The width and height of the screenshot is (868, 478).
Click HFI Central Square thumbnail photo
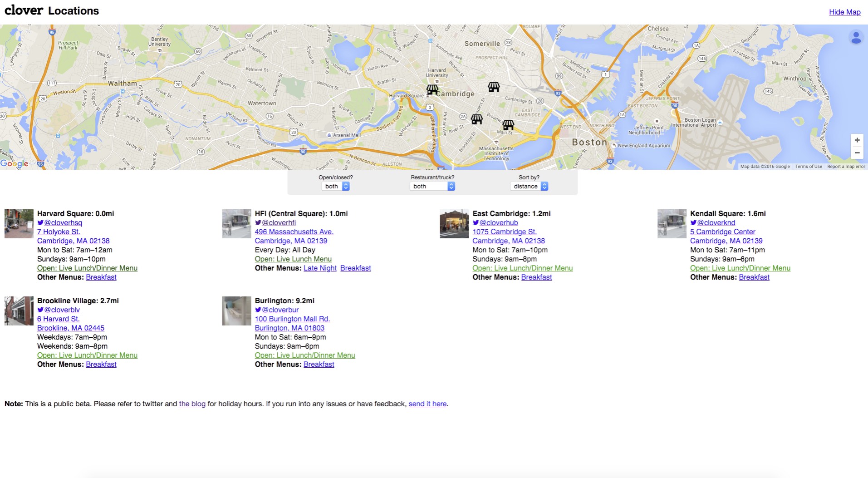(236, 224)
